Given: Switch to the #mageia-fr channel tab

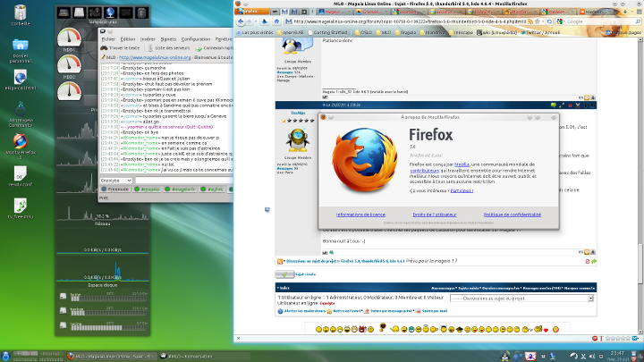Looking at the screenshot, I should click(x=180, y=189).
